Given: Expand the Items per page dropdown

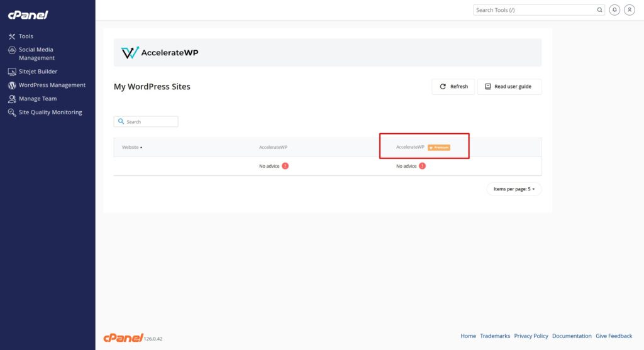Looking at the screenshot, I should pos(514,189).
